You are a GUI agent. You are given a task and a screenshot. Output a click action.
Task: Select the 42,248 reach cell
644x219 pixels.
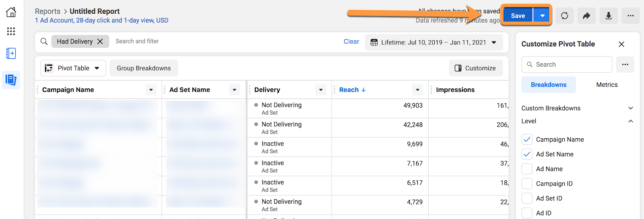[x=380, y=128]
